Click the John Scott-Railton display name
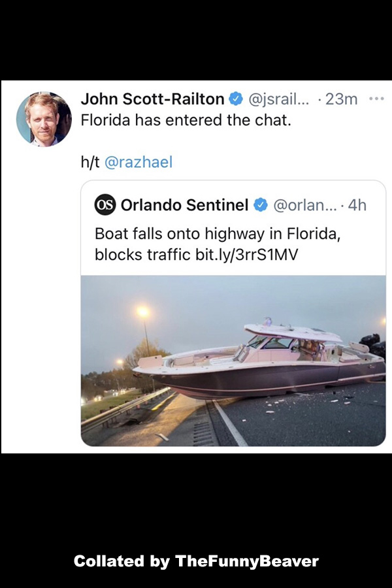 tap(152, 99)
